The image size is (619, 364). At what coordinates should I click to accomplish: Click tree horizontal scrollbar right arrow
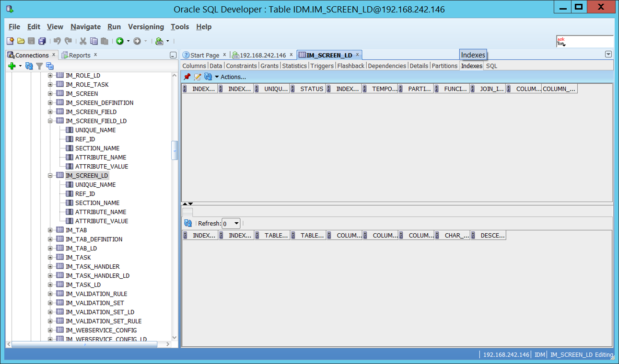[x=167, y=344]
